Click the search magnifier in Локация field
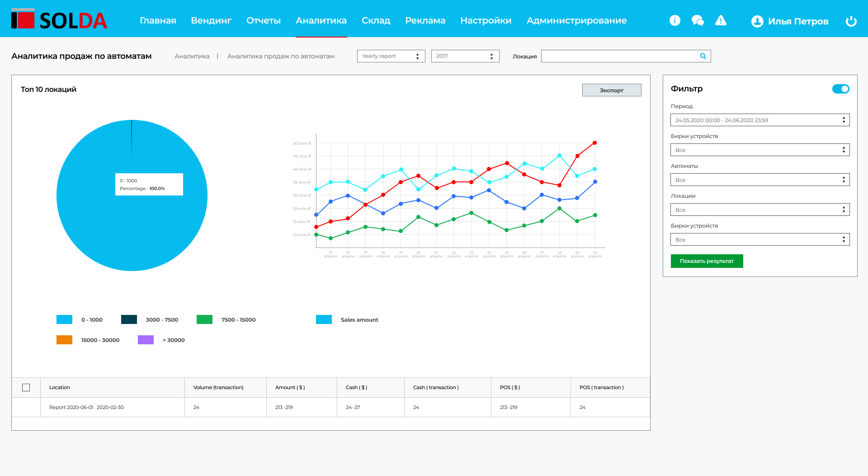868x476 pixels. coord(703,56)
